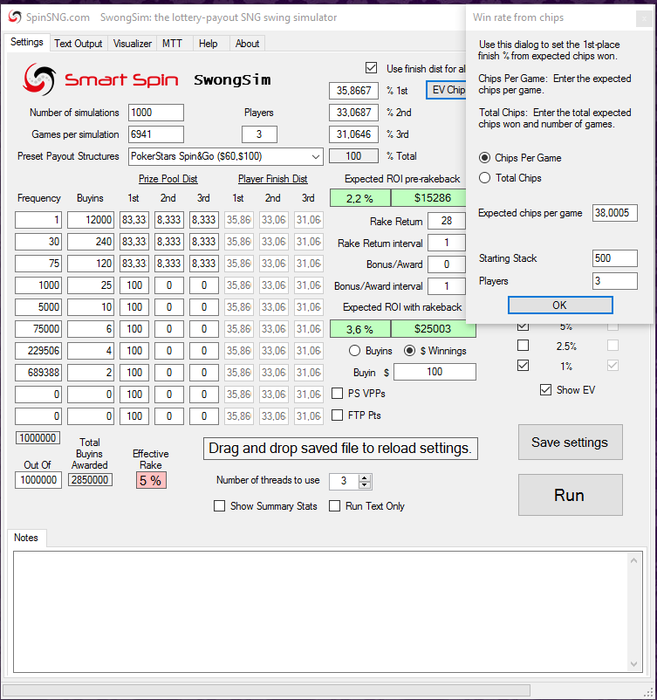
Task: Click the SpinSNG swirl icon in title bar
Action: 14,17
